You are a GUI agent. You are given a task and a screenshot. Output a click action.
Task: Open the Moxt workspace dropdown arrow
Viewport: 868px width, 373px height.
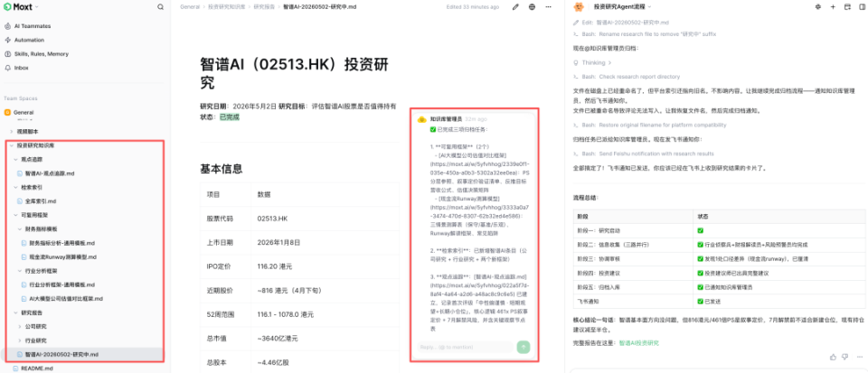36,7
